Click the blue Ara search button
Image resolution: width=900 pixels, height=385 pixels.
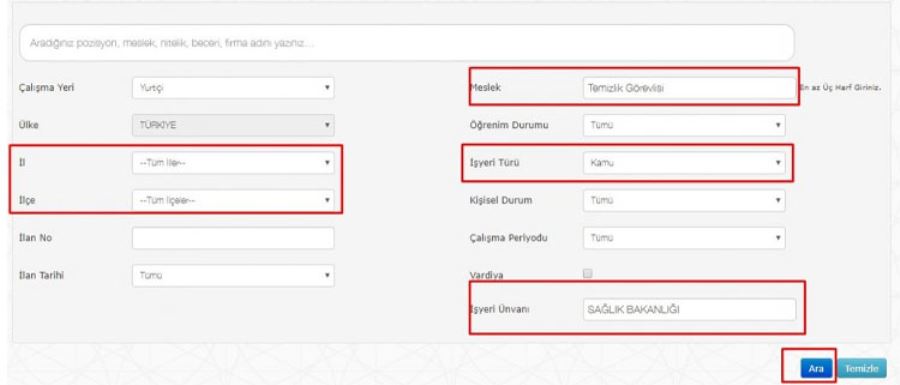point(816,368)
